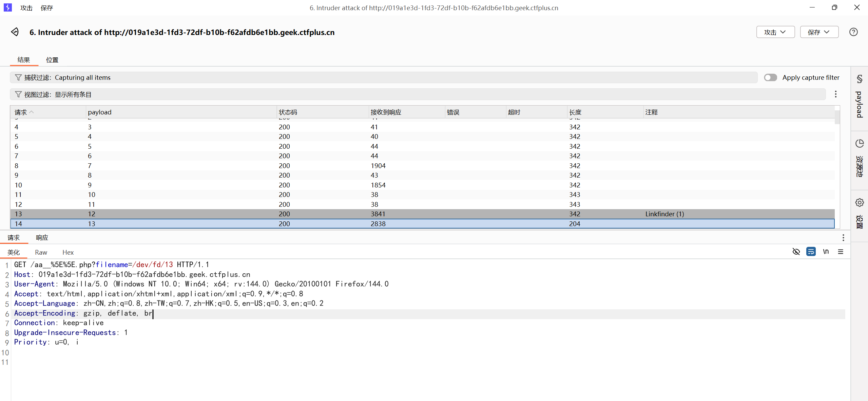Open the payload side panel icon

859,79
